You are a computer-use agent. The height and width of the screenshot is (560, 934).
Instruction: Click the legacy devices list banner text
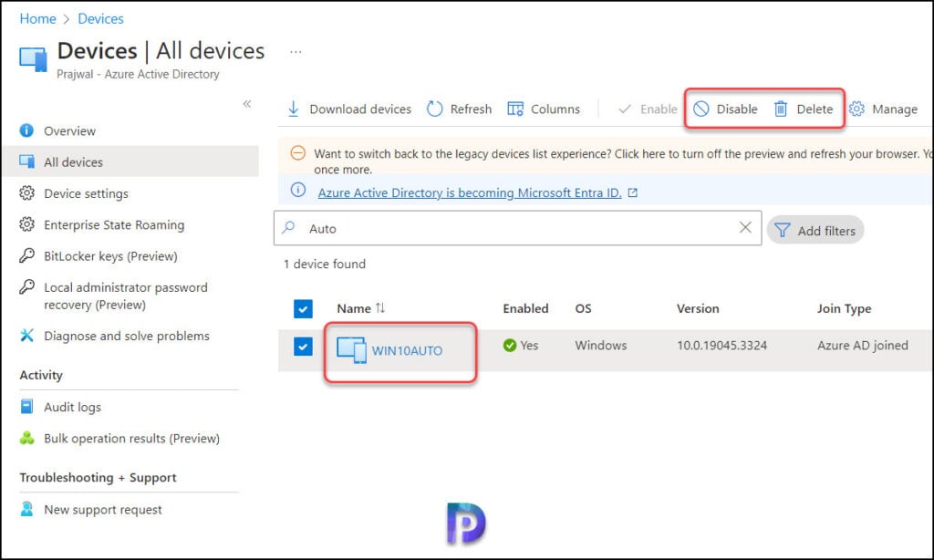coord(623,161)
